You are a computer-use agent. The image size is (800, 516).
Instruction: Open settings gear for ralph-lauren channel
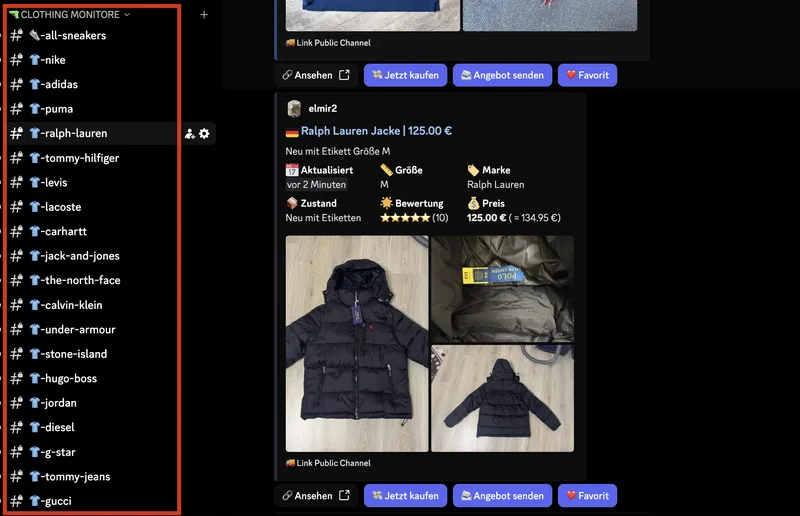click(204, 134)
